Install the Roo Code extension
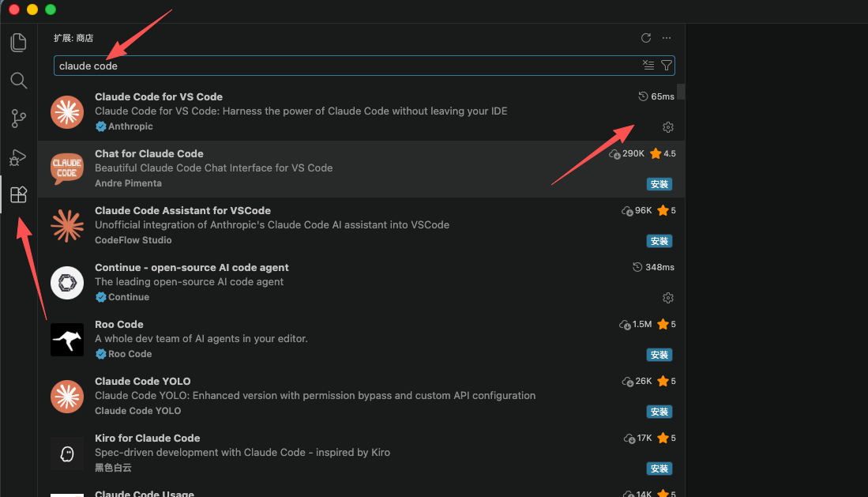The width and height of the screenshot is (868, 497). pos(659,355)
